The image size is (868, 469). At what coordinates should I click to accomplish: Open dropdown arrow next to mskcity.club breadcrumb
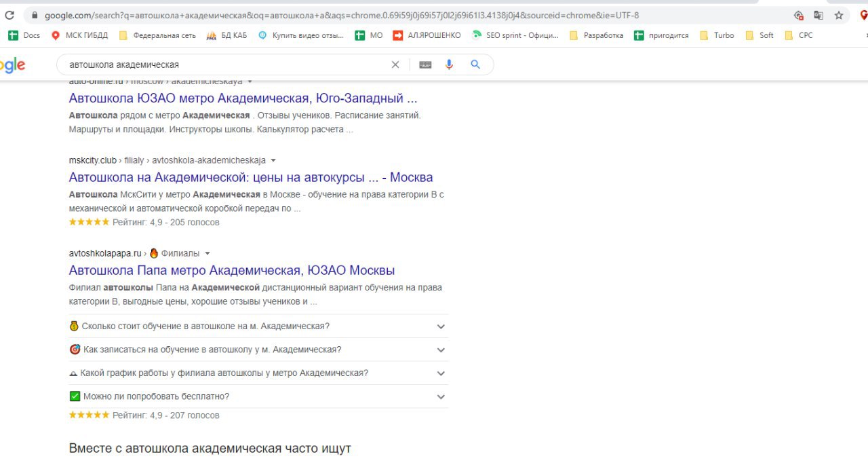(273, 160)
